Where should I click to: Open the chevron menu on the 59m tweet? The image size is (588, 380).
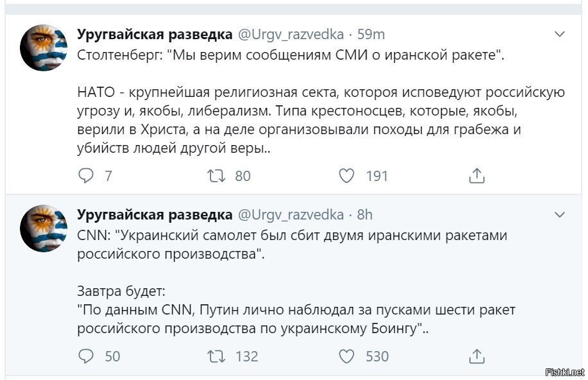560,34
